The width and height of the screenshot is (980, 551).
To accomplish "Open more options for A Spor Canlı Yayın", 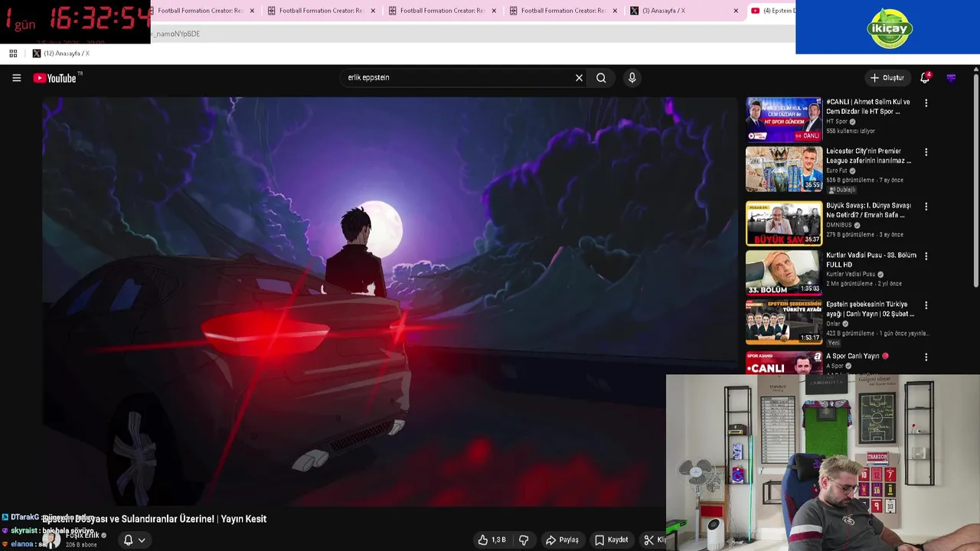I will (x=926, y=357).
